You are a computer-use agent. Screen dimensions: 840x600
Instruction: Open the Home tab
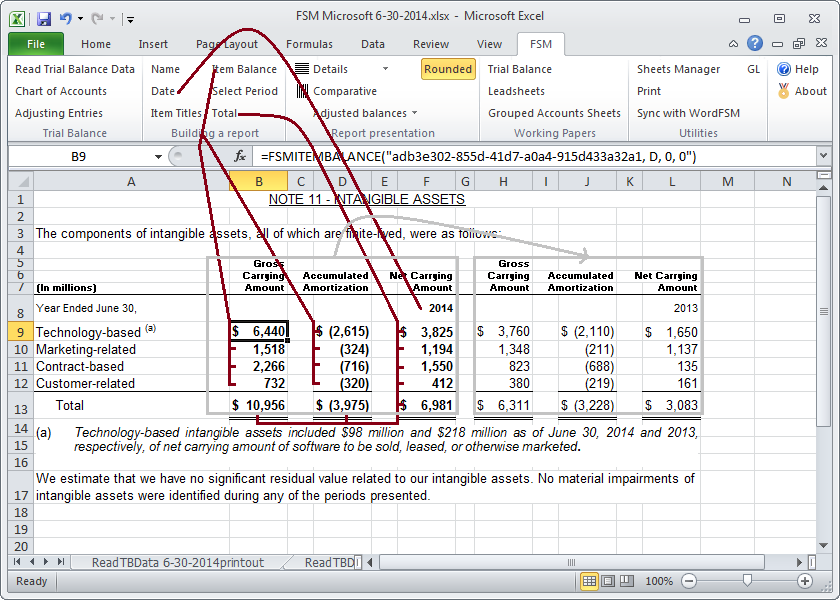coord(96,44)
